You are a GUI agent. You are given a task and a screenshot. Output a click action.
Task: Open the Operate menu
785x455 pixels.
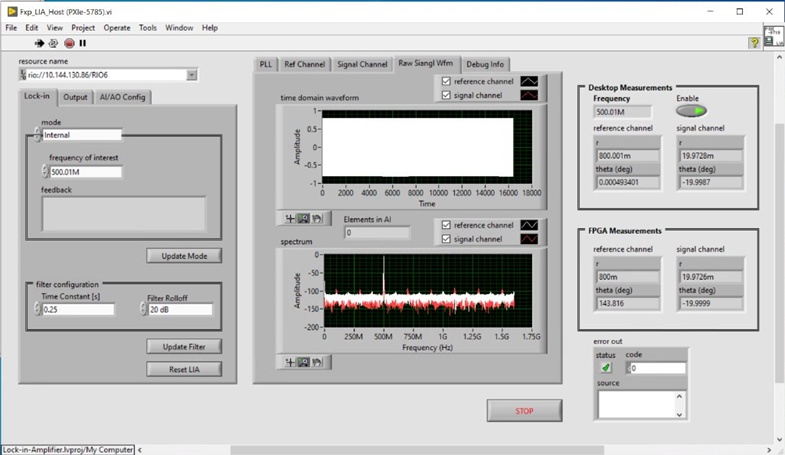117,28
